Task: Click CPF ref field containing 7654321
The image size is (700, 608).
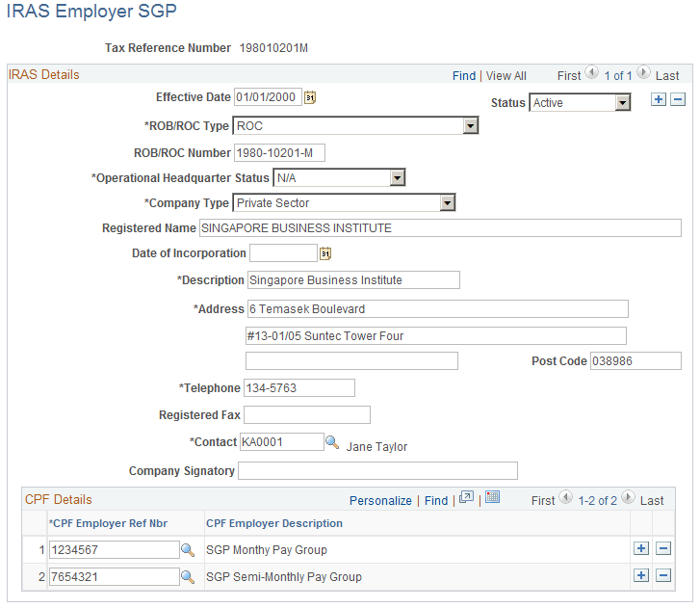Action: pos(115,577)
